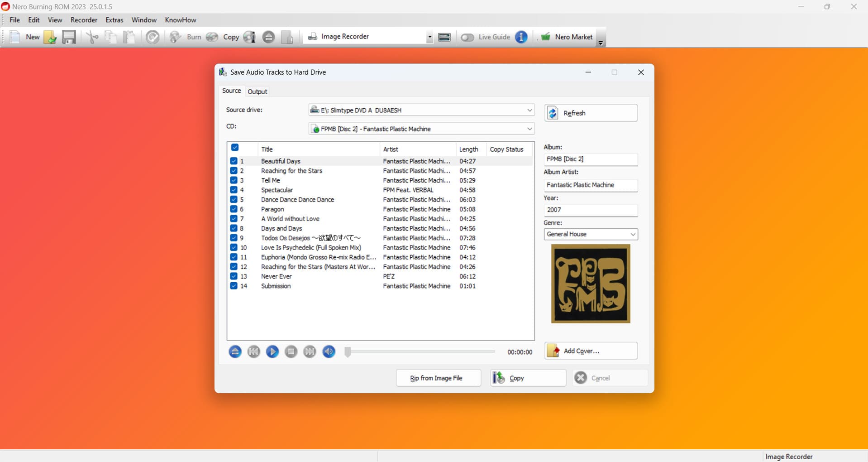
Task: Click the Cut scissors icon in the toolbar
Action: [x=92, y=37]
